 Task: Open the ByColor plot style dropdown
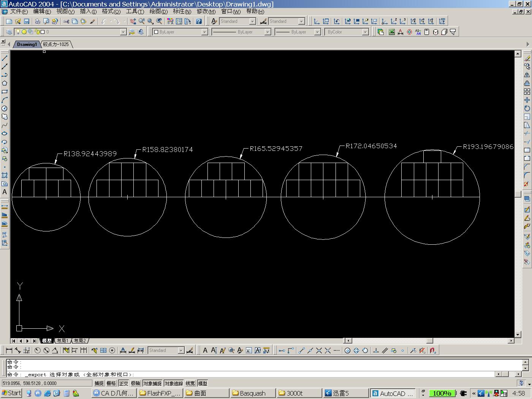(x=365, y=32)
